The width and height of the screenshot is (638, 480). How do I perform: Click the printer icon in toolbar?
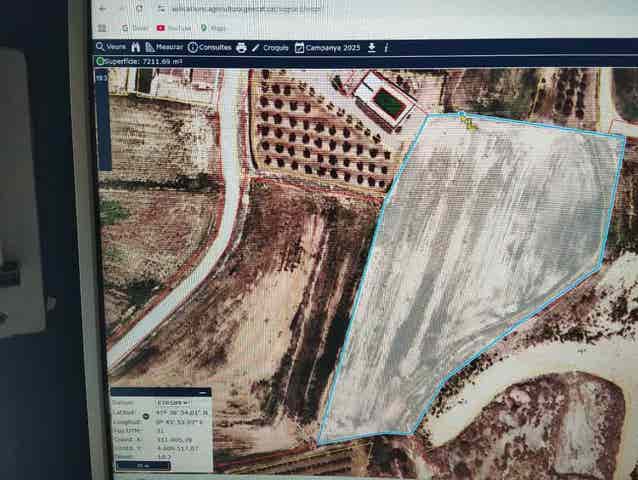(x=241, y=47)
